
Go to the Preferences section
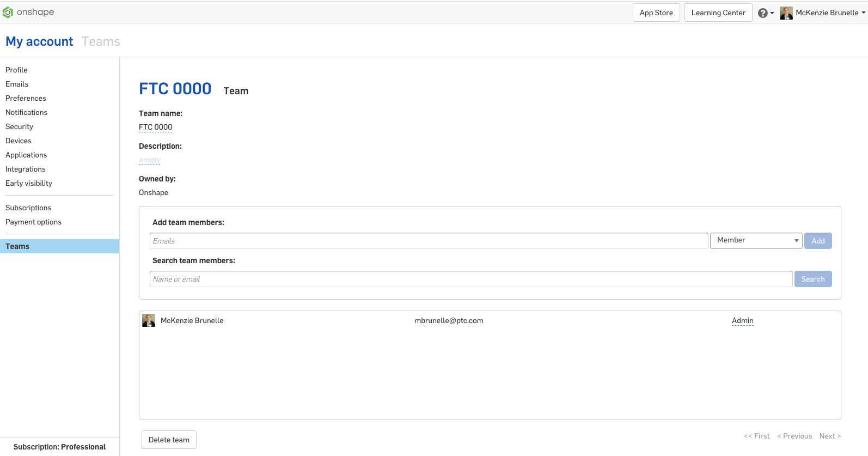point(26,98)
